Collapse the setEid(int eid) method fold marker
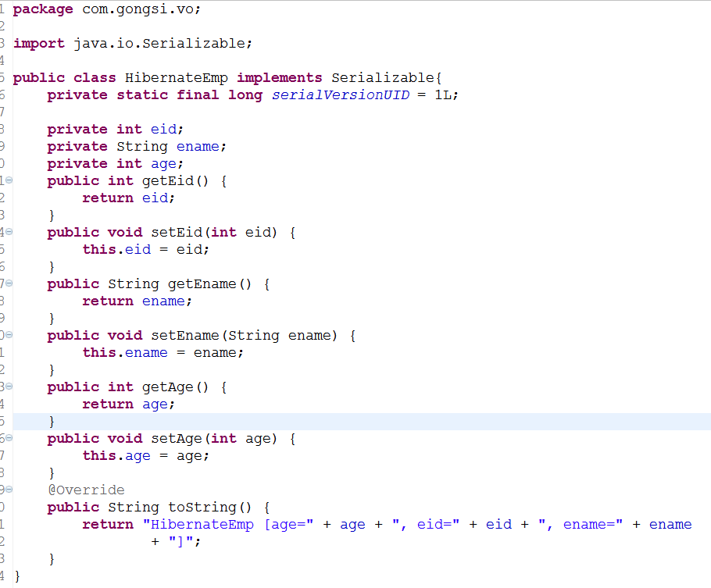This screenshot has width=711, height=588. 9,232
